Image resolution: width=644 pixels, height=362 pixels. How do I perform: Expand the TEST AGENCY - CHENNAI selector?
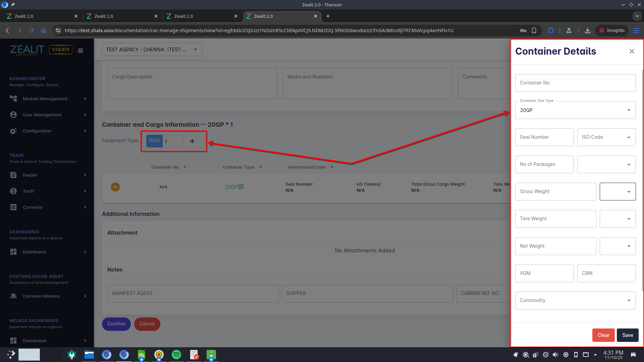[152, 50]
